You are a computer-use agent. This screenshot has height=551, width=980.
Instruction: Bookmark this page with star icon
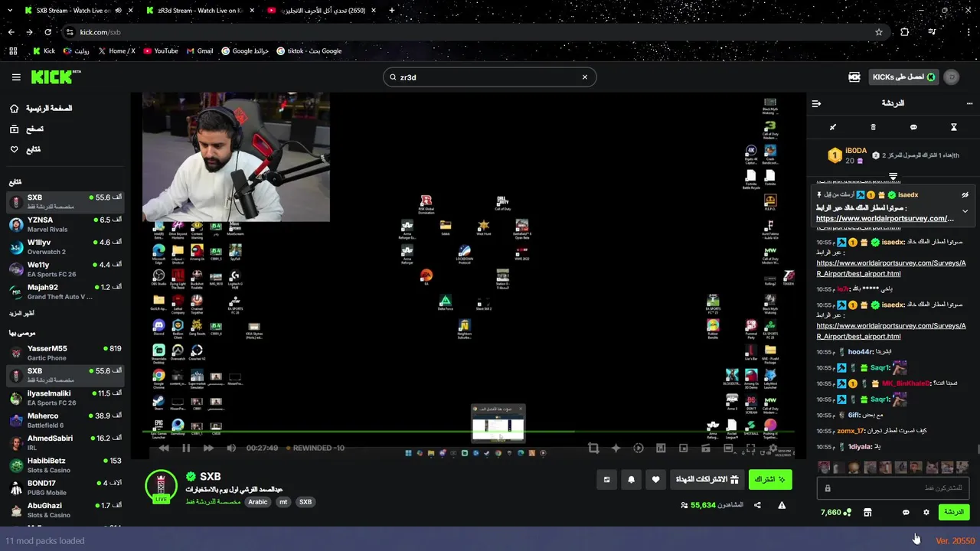[x=879, y=32]
